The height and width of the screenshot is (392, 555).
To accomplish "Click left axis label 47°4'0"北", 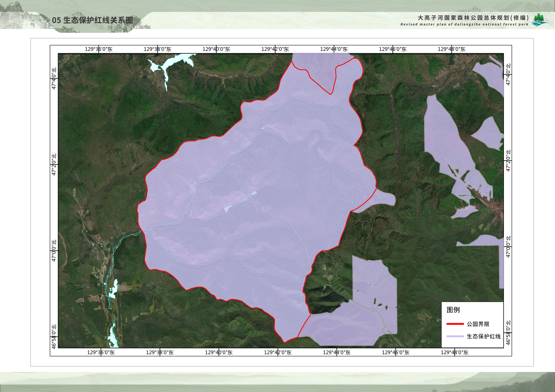I will pos(54,79).
